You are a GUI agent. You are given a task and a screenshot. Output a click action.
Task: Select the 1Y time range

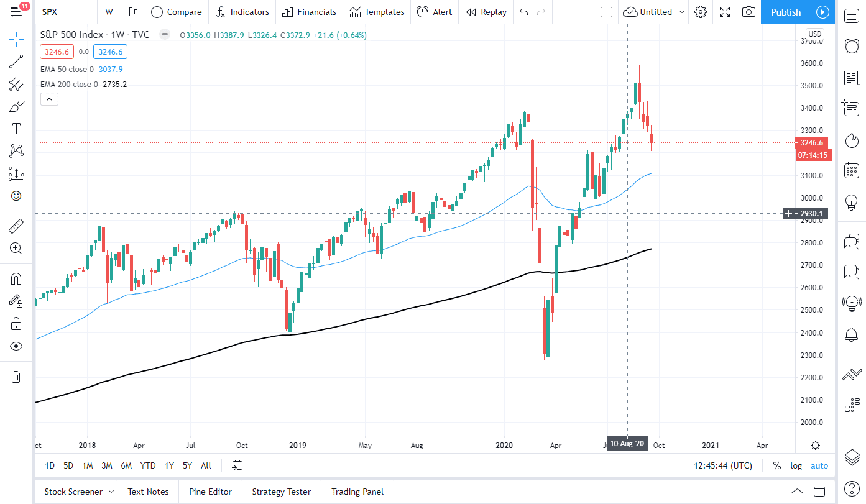point(168,465)
